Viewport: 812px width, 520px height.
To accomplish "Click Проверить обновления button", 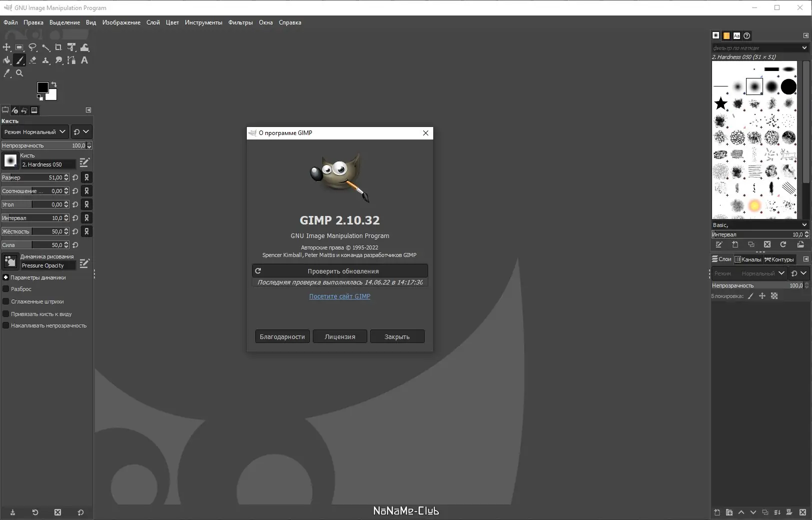I will pos(340,271).
